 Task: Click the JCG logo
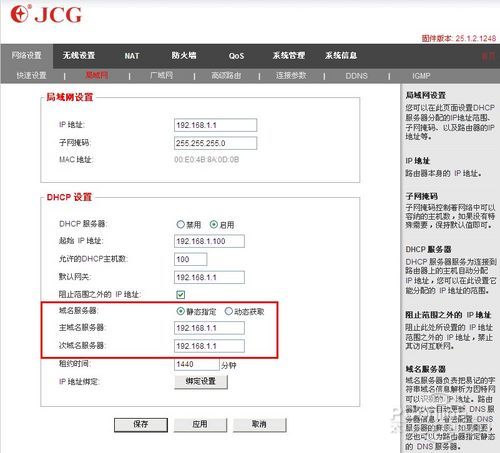(x=46, y=14)
